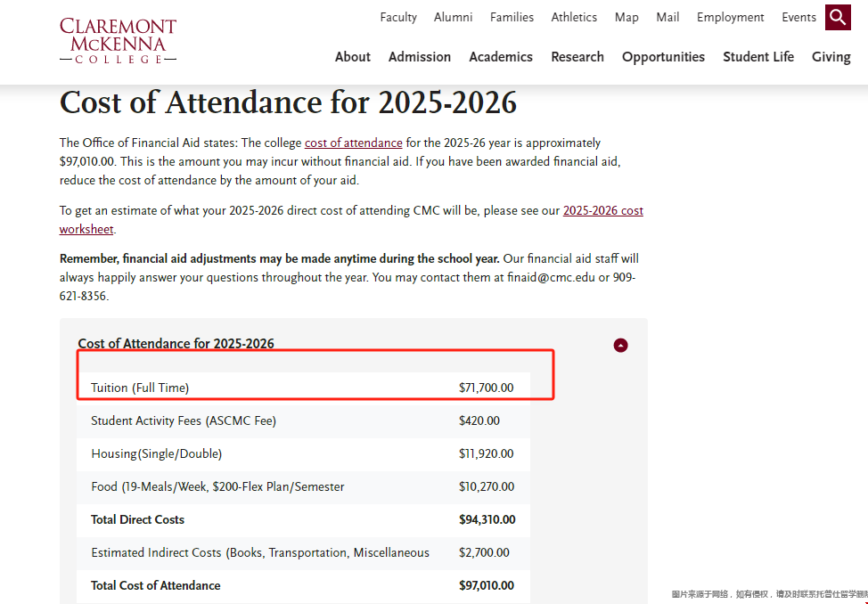
Task: Collapse the Cost of Attendance accordion
Action: tap(620, 345)
